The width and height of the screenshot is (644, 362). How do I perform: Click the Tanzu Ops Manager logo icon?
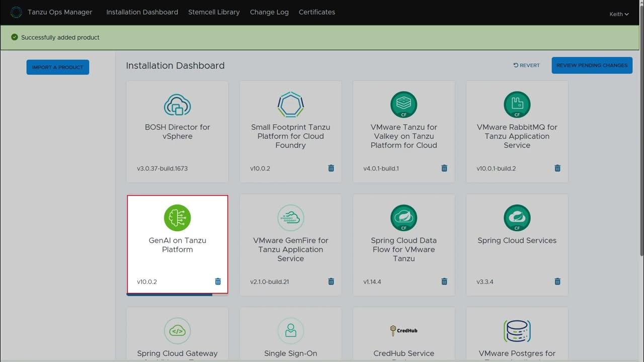16,13
